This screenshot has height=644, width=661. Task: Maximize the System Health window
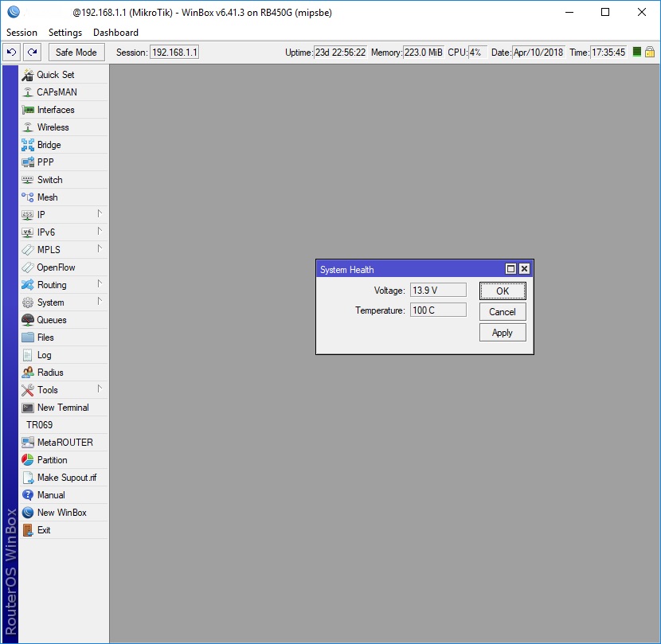(x=511, y=269)
